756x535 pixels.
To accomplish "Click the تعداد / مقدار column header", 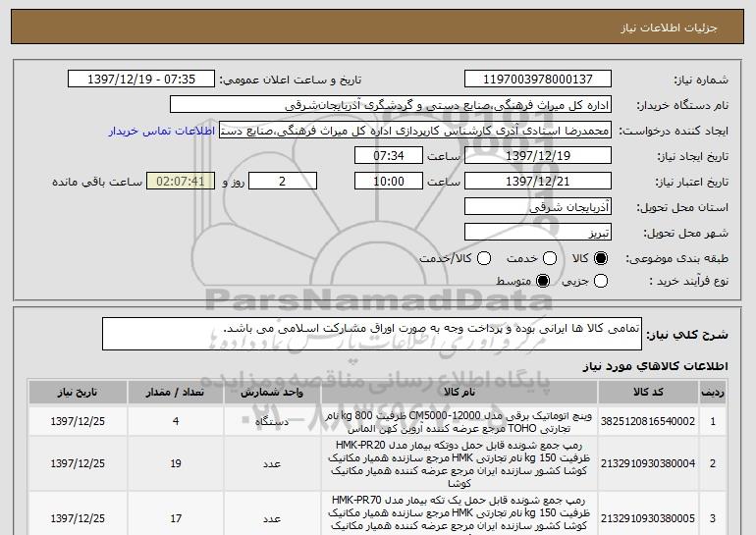I will 176,393.
